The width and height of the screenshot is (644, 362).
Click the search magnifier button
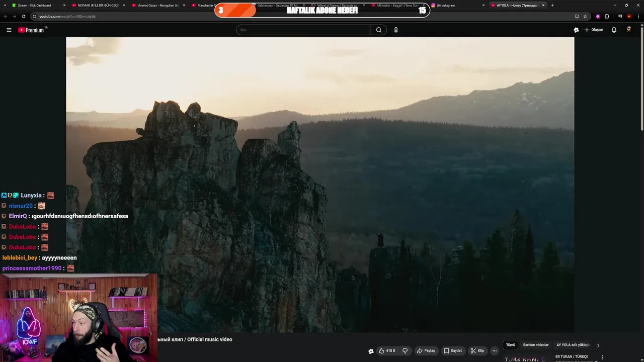[379, 30]
